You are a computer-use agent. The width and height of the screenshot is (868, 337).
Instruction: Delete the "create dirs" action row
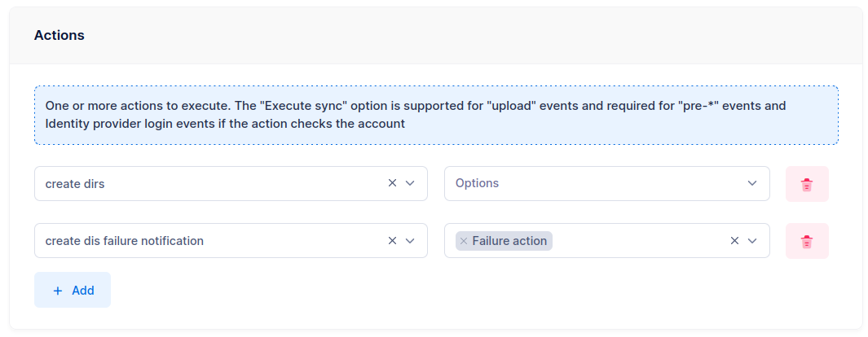click(x=807, y=184)
